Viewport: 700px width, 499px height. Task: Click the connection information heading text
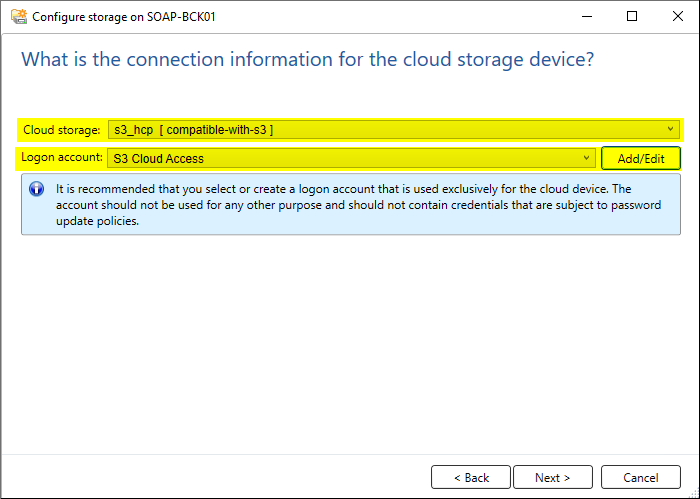(308, 59)
